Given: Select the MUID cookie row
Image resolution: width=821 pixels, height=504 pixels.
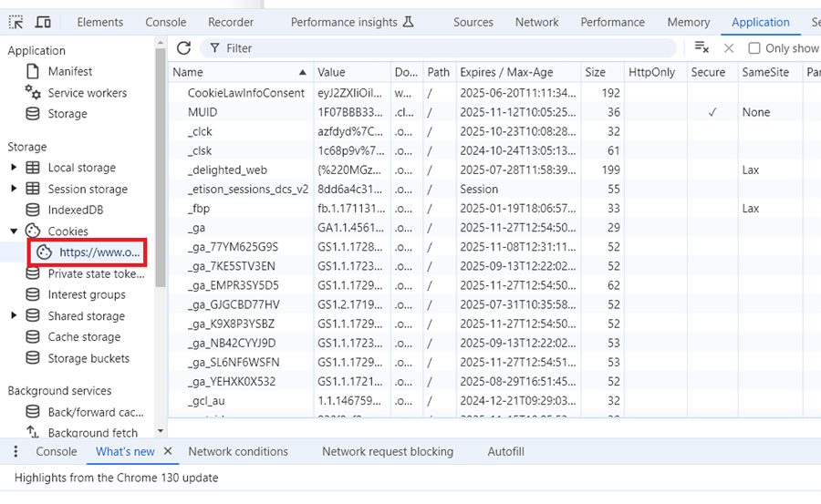Looking at the screenshot, I should click(x=494, y=112).
